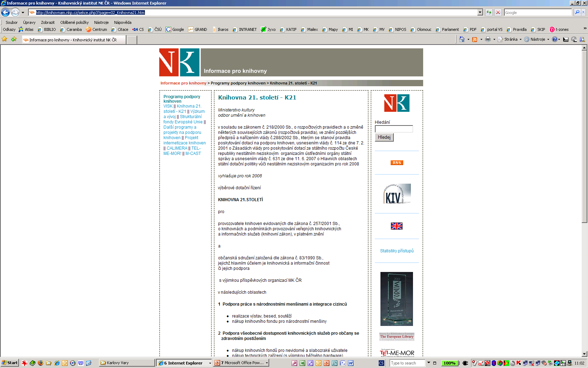Image resolution: width=588 pixels, height=368 pixels.
Task: Open the VISK sidebar link
Action: [x=168, y=106]
